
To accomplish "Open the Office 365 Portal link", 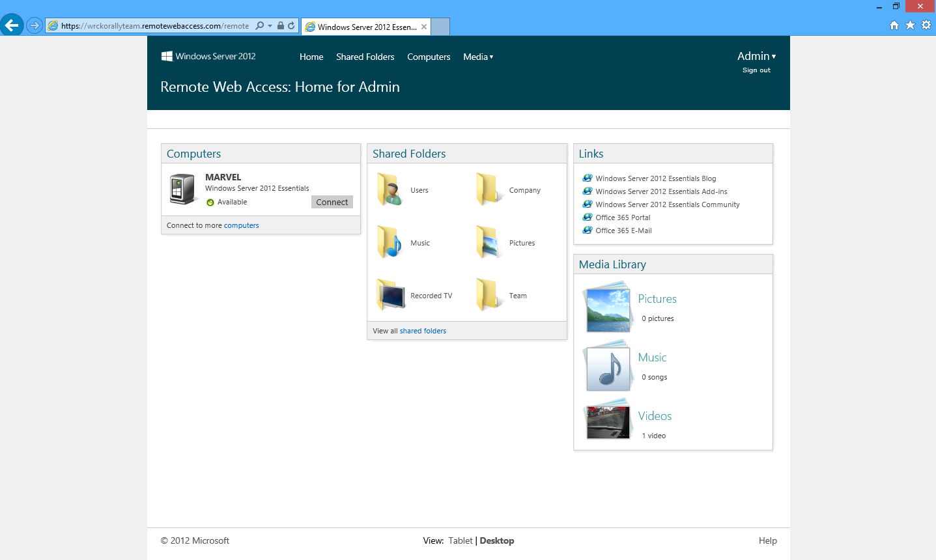I will pyautogui.click(x=623, y=217).
